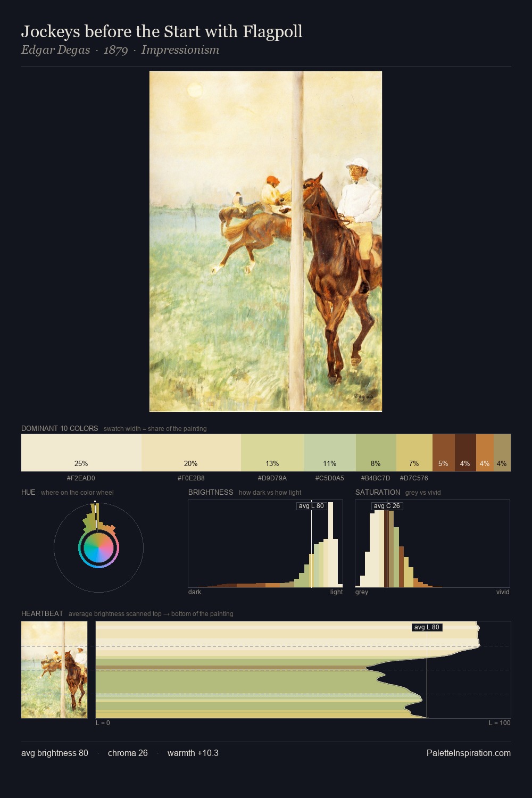532x798 pixels.
Task: Click 'grey' axis label in saturation chart
Action: pos(362,592)
